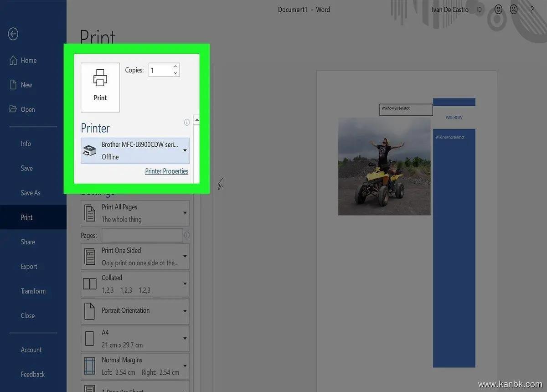Select Save As in the sidebar
The height and width of the screenshot is (392, 547).
click(31, 193)
